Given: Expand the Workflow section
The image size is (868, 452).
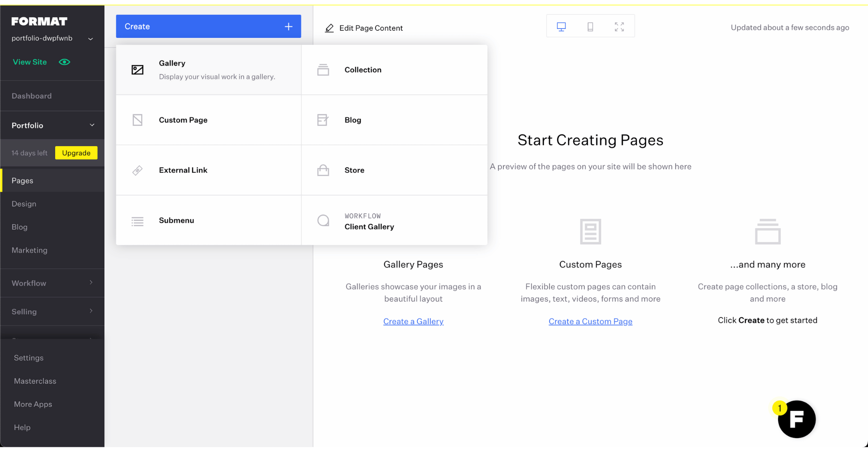Looking at the screenshot, I should 52,283.
